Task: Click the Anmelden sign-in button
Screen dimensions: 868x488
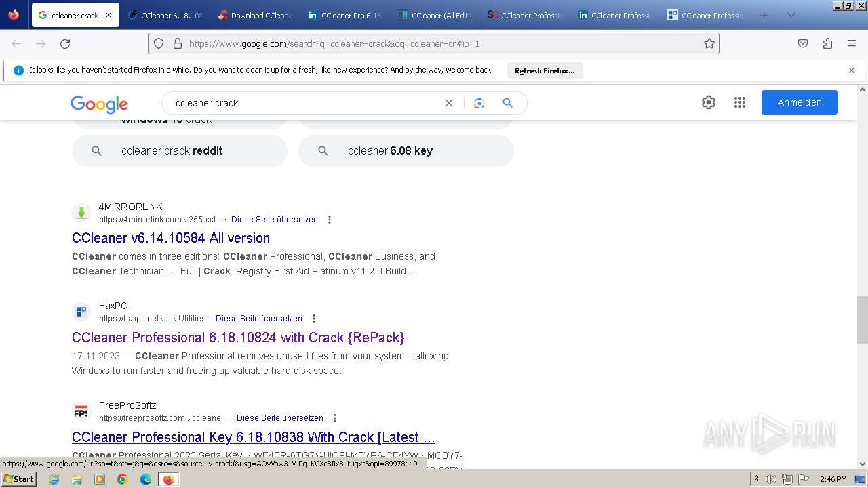Action: coord(800,102)
